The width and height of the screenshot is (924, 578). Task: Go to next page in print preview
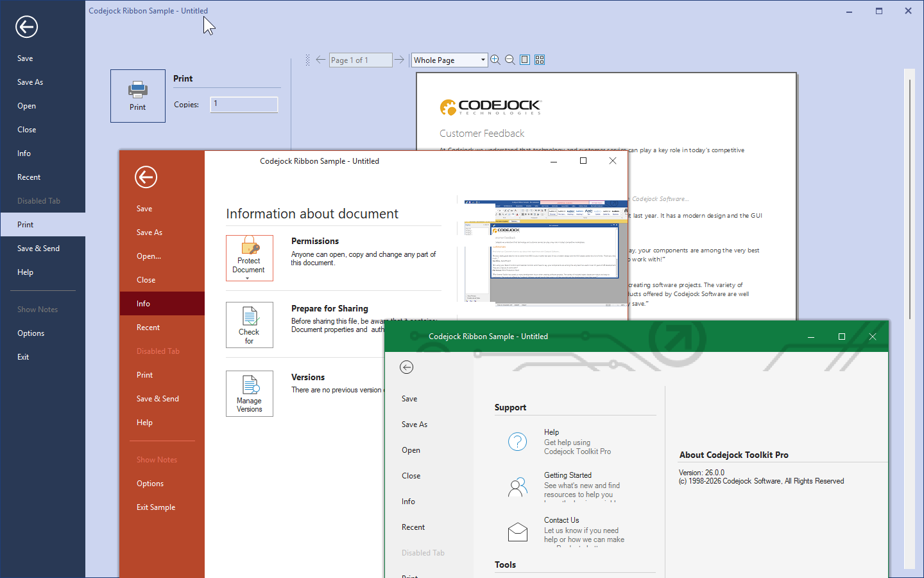400,60
